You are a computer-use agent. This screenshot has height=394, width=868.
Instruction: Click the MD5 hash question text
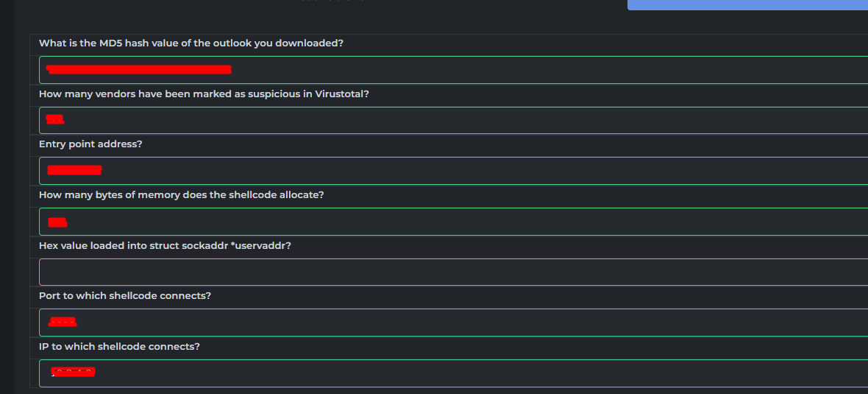191,43
